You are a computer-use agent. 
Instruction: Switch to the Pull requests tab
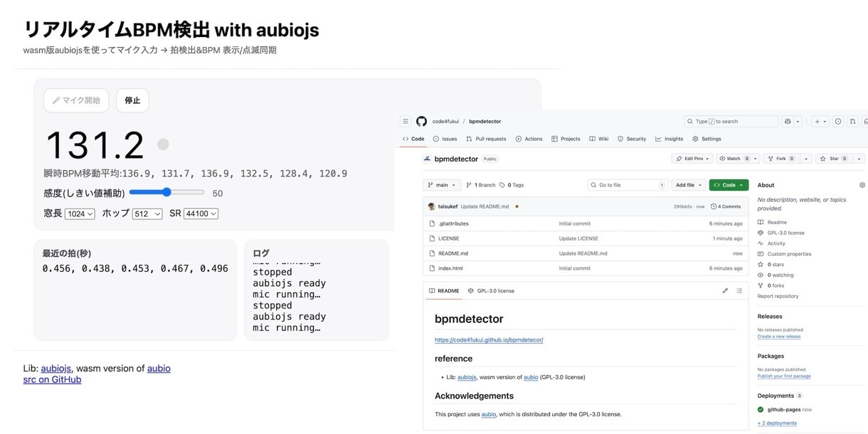[x=487, y=139]
